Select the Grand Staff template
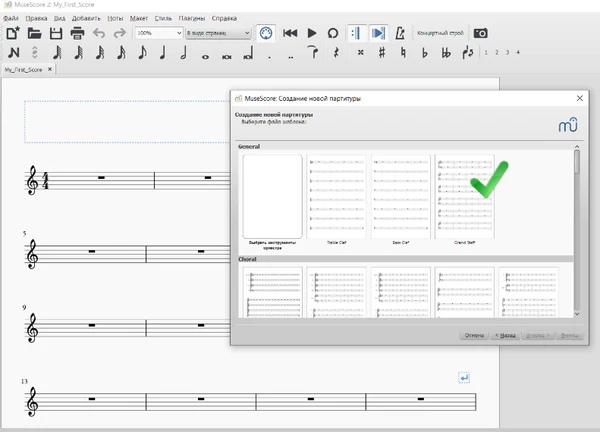The height and width of the screenshot is (432, 600). pyautogui.click(x=465, y=200)
